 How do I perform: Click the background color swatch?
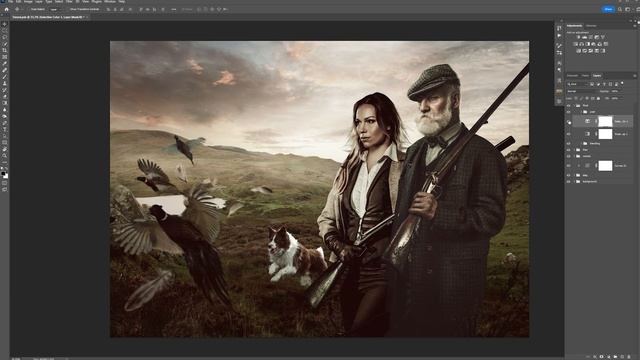(x=6, y=176)
